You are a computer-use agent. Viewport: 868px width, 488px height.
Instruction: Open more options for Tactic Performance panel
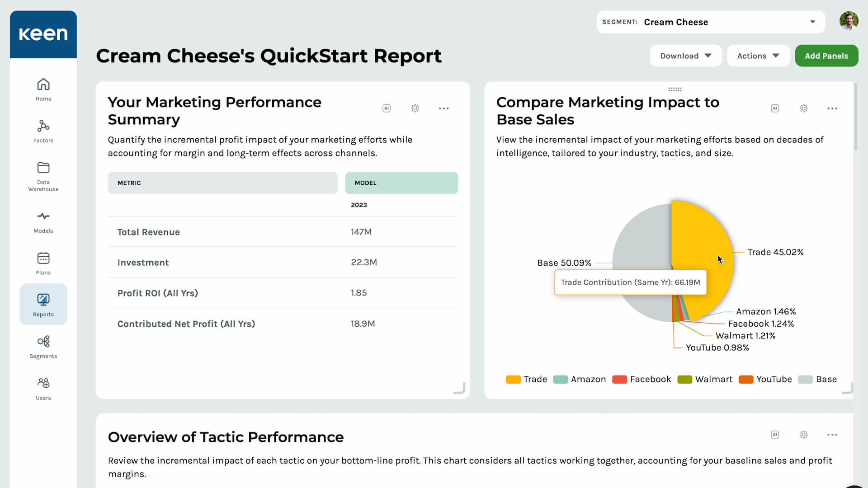(832, 435)
